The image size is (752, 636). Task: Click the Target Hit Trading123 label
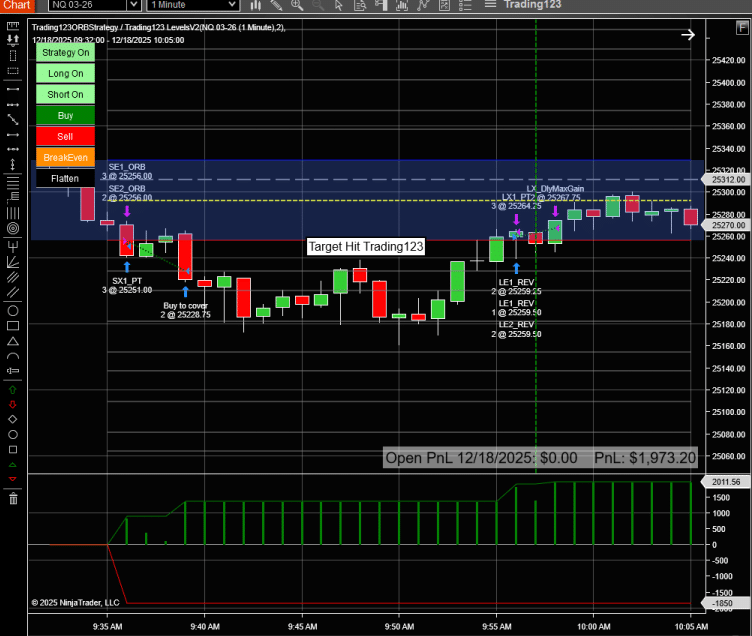pos(365,247)
